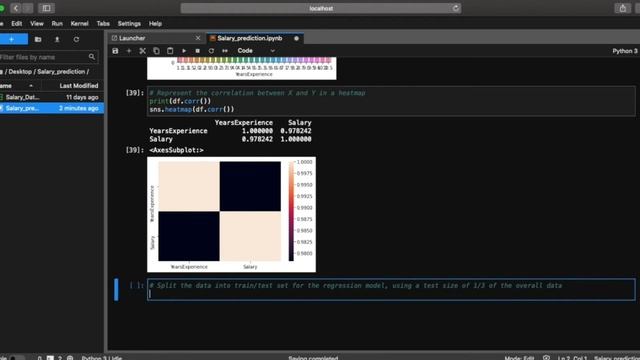The height and width of the screenshot is (360, 640).
Task: Click the 0.978242 value in Salary column
Action: [x=296, y=131]
